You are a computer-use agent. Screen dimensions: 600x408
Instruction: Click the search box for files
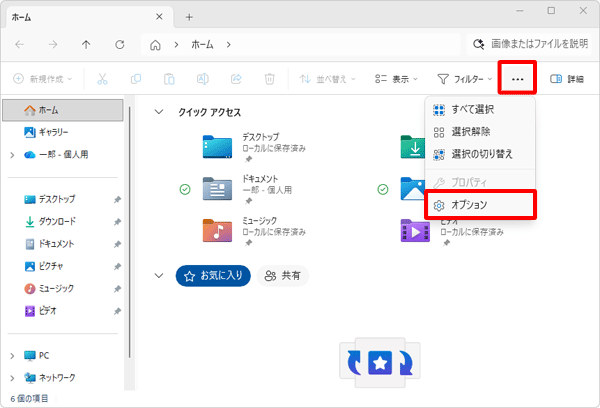(x=531, y=44)
